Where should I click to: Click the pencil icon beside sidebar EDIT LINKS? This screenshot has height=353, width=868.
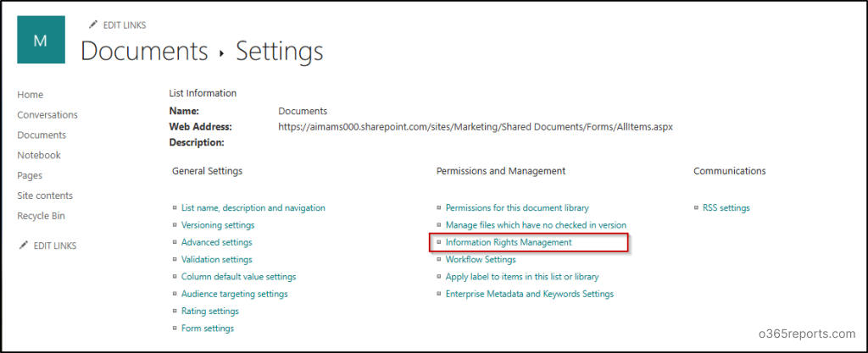(x=23, y=245)
